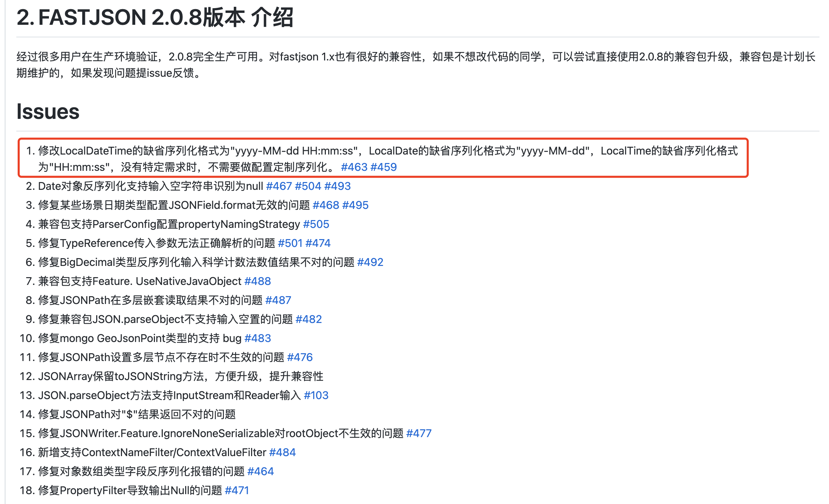Open issue link #463
This screenshot has height=504, width=829.
click(x=354, y=167)
